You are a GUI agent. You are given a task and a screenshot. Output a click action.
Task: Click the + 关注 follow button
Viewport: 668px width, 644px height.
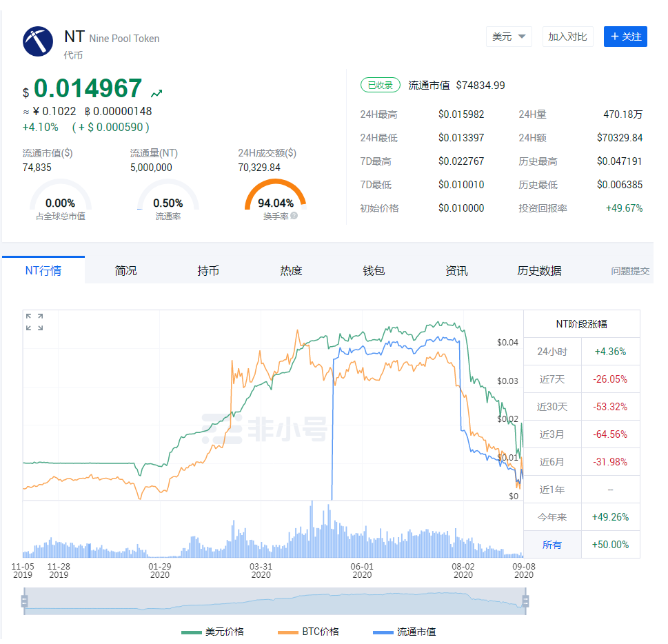click(625, 37)
